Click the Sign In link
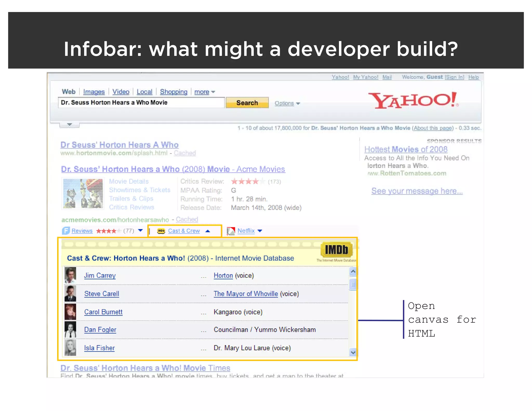Screen dimensions: 532x411 455,77
